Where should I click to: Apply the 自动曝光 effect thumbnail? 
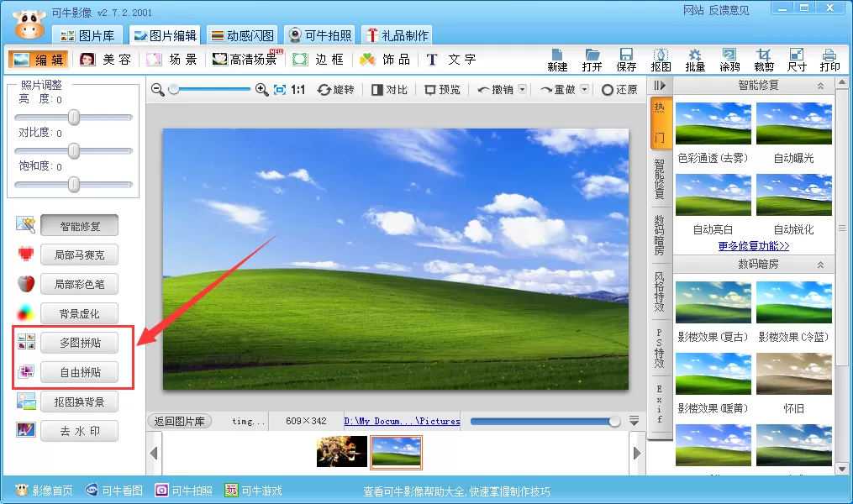[793, 123]
